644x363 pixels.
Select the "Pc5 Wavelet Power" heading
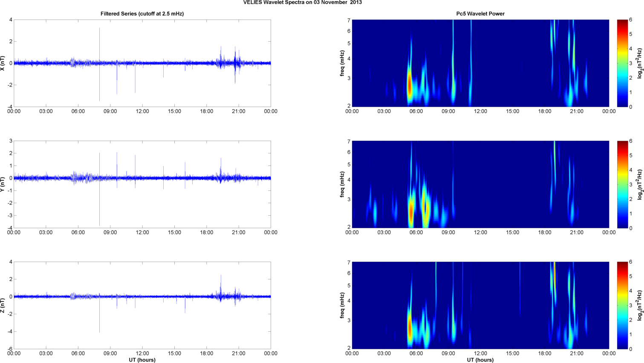[480, 14]
